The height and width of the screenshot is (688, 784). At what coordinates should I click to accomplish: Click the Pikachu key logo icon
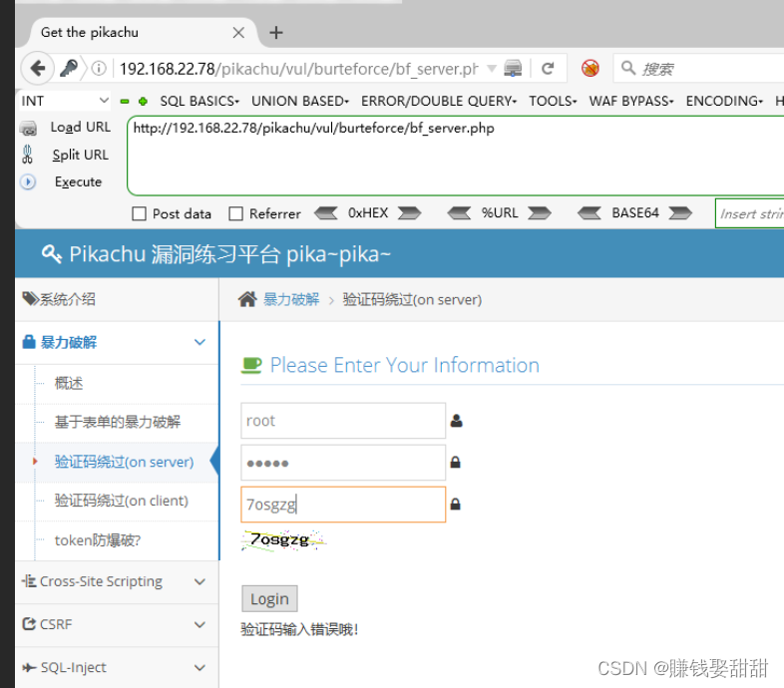coord(52,254)
